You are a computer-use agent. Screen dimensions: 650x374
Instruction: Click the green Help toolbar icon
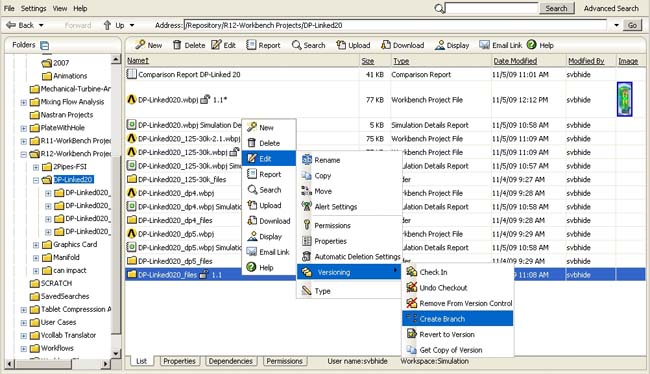(x=531, y=44)
